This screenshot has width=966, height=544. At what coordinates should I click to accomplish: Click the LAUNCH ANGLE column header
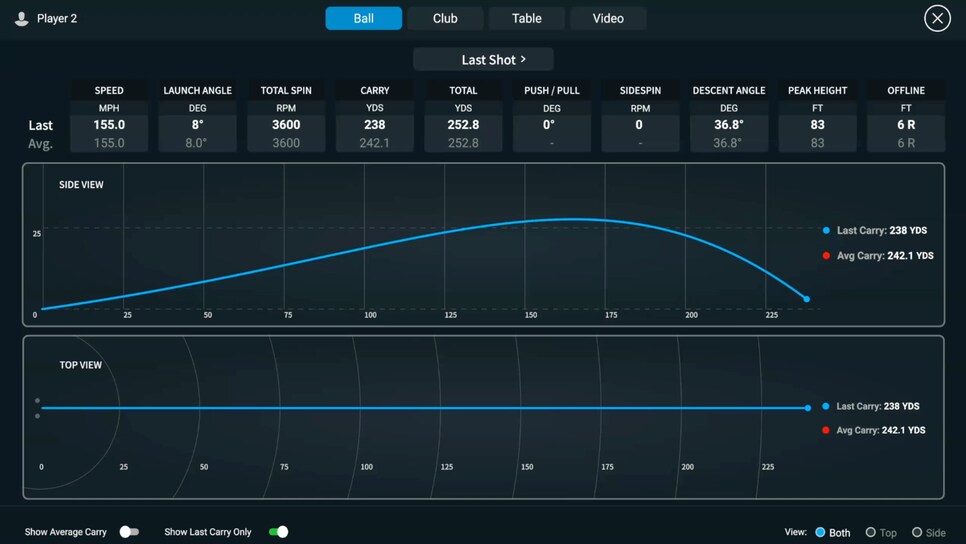(x=197, y=91)
